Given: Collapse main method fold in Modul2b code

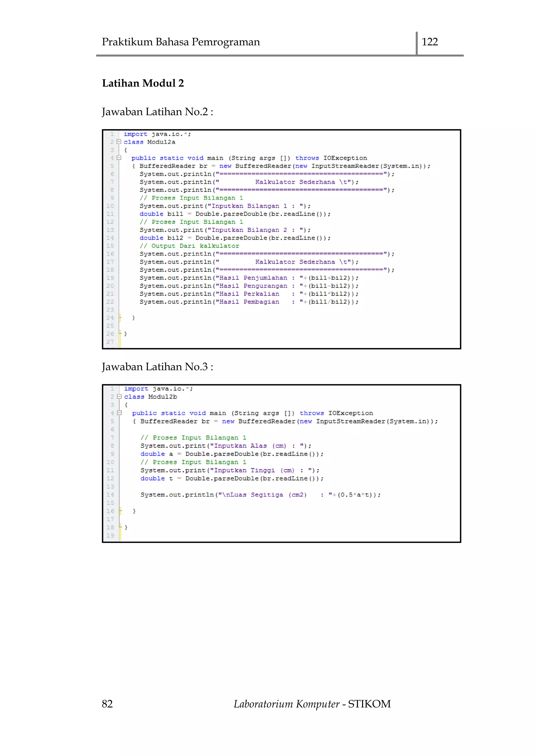Looking at the screenshot, I should coord(119,413).
